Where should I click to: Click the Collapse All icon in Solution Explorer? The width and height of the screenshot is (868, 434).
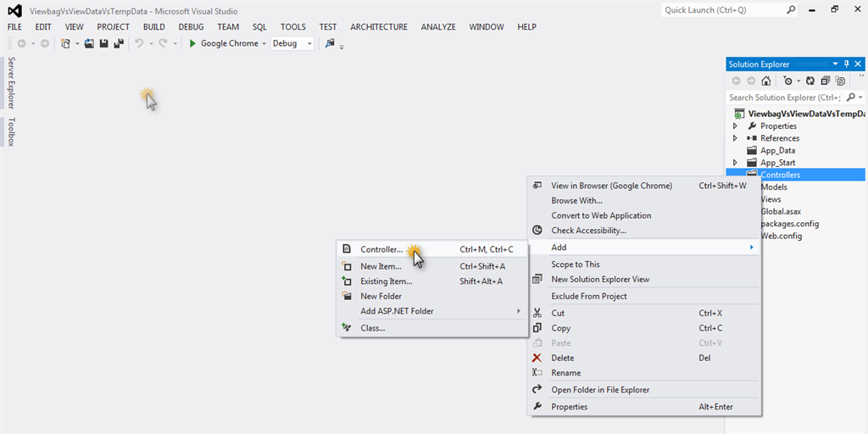tap(826, 81)
